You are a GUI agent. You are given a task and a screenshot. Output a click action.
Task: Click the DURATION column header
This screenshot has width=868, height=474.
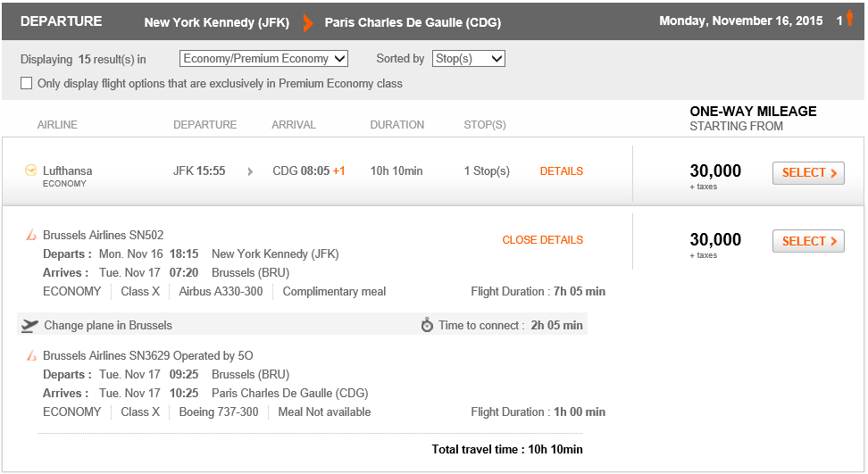(x=396, y=125)
